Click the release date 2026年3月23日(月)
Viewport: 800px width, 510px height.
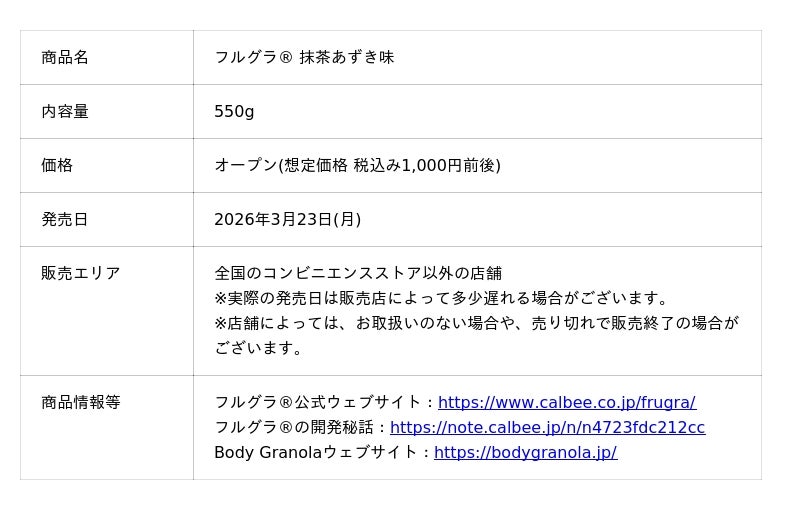pyautogui.click(x=287, y=219)
